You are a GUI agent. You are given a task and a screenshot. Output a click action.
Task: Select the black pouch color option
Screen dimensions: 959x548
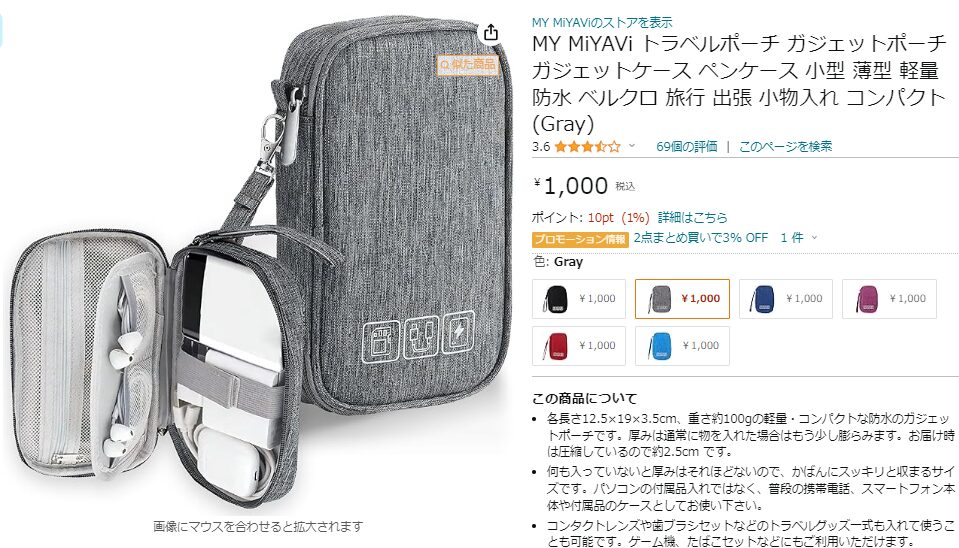pos(579,299)
